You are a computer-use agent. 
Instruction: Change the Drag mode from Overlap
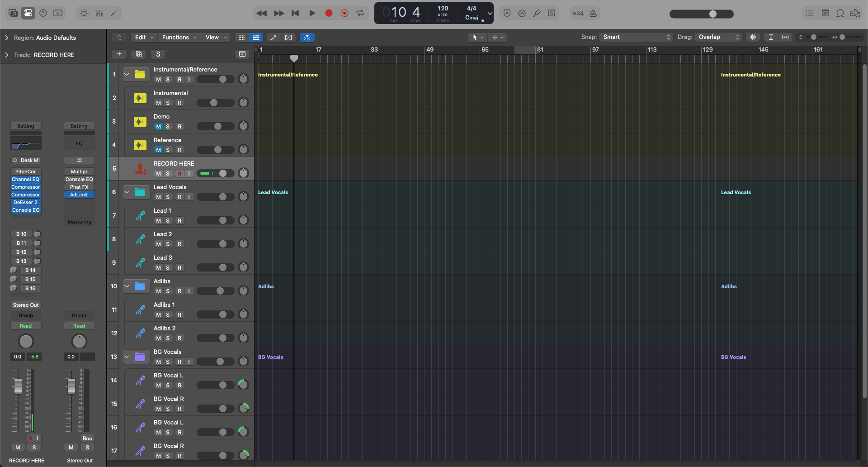point(718,37)
